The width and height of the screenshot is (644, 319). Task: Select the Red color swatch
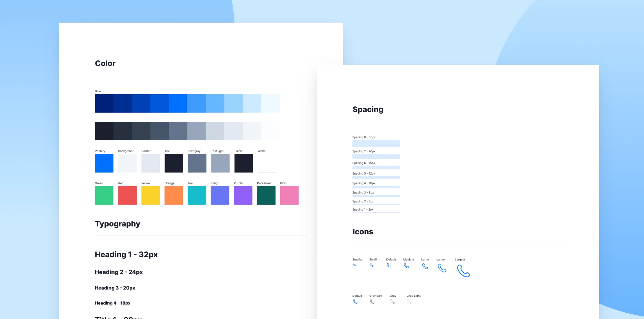pyautogui.click(x=127, y=195)
